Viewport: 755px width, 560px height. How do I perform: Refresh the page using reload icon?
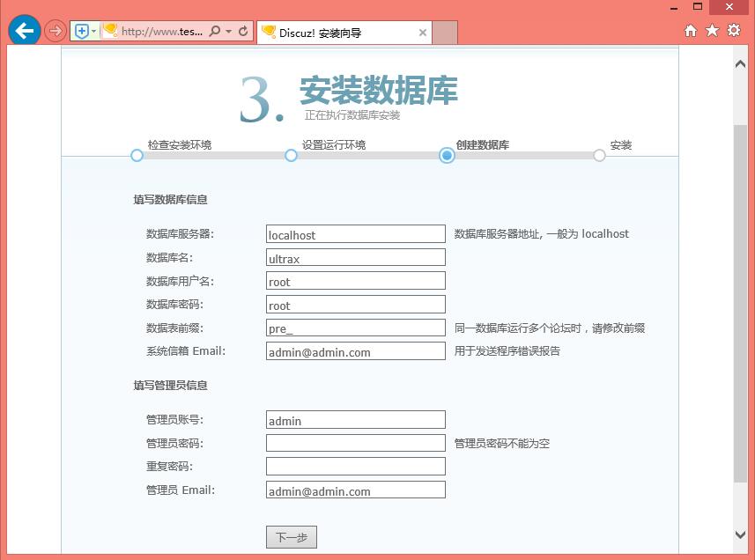pyautogui.click(x=244, y=32)
